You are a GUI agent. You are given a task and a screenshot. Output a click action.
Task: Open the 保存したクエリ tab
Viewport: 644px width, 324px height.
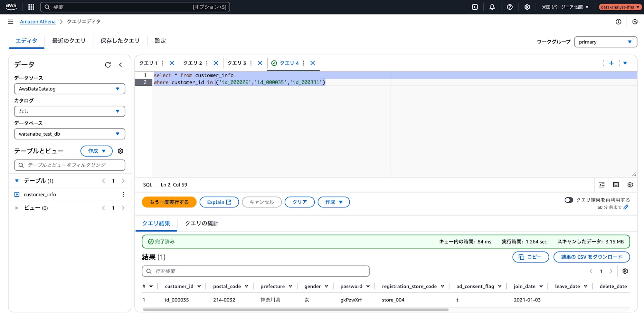click(120, 41)
